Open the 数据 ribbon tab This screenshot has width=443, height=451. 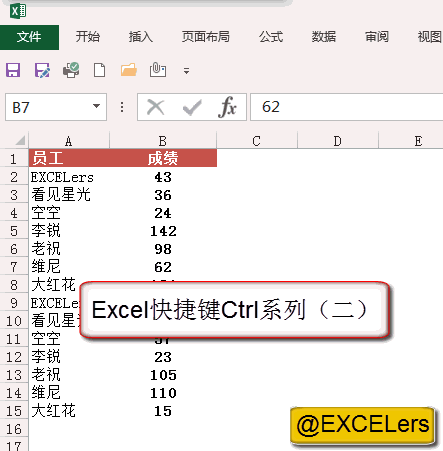coord(324,37)
